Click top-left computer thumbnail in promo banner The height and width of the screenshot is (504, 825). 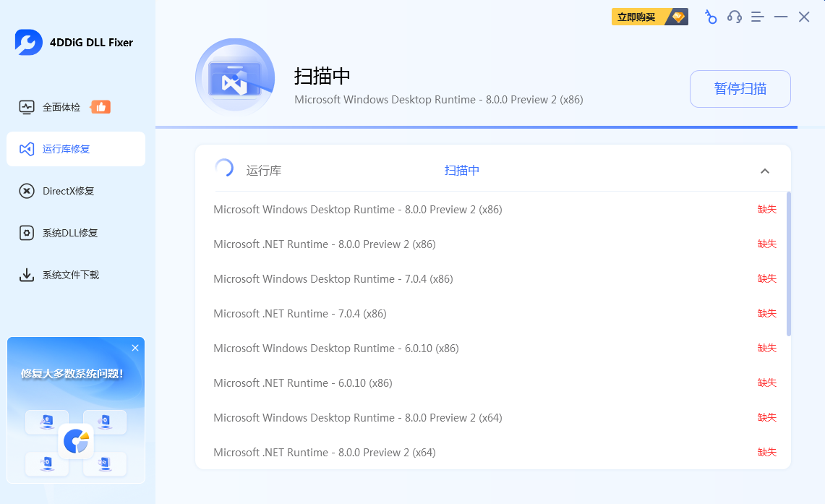(x=47, y=422)
